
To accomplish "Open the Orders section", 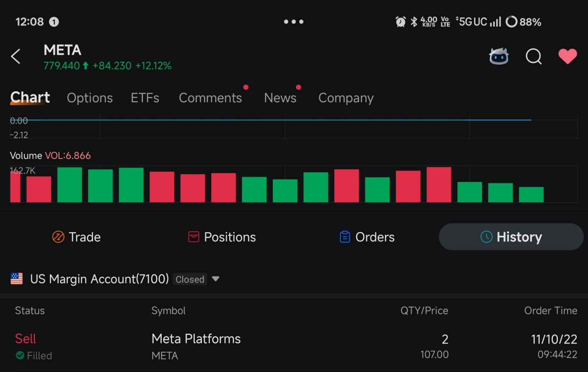I will pyautogui.click(x=367, y=237).
